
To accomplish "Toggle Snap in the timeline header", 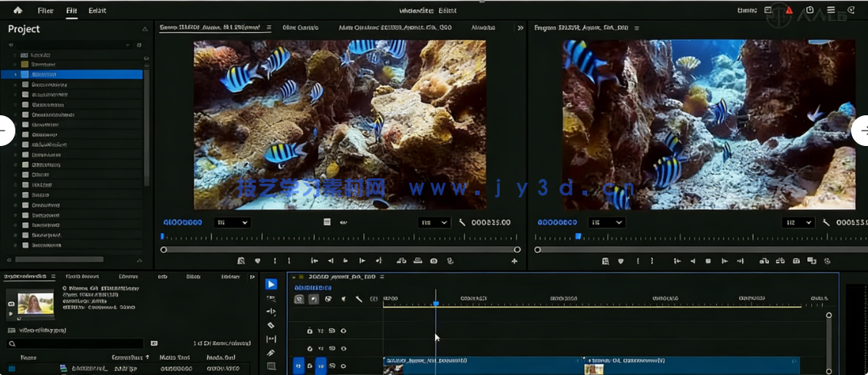I will pos(314,299).
